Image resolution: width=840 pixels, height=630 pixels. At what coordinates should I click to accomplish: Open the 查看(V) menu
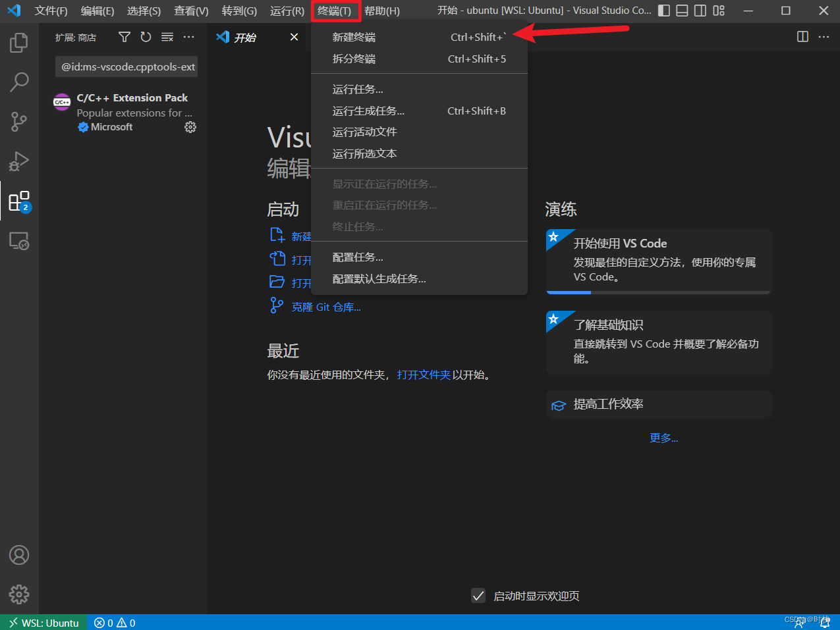191,11
